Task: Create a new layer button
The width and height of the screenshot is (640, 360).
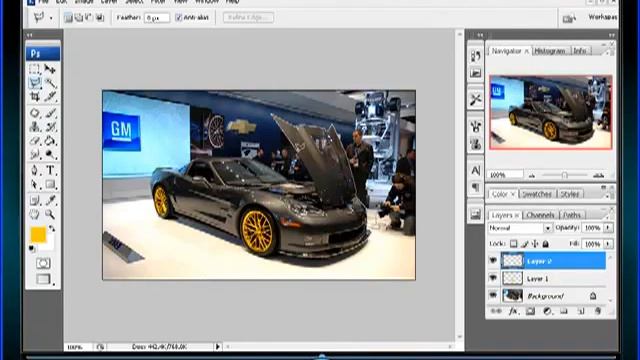Action: coord(580,312)
